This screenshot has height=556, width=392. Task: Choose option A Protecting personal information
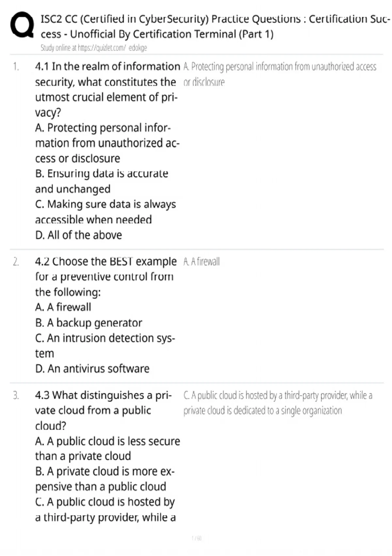coord(107,143)
